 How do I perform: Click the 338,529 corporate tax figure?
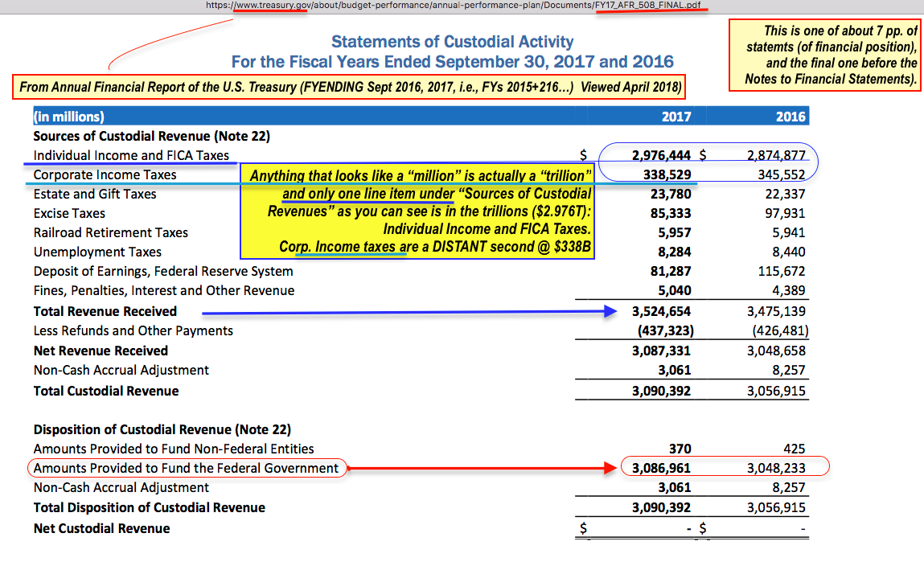pos(669,174)
